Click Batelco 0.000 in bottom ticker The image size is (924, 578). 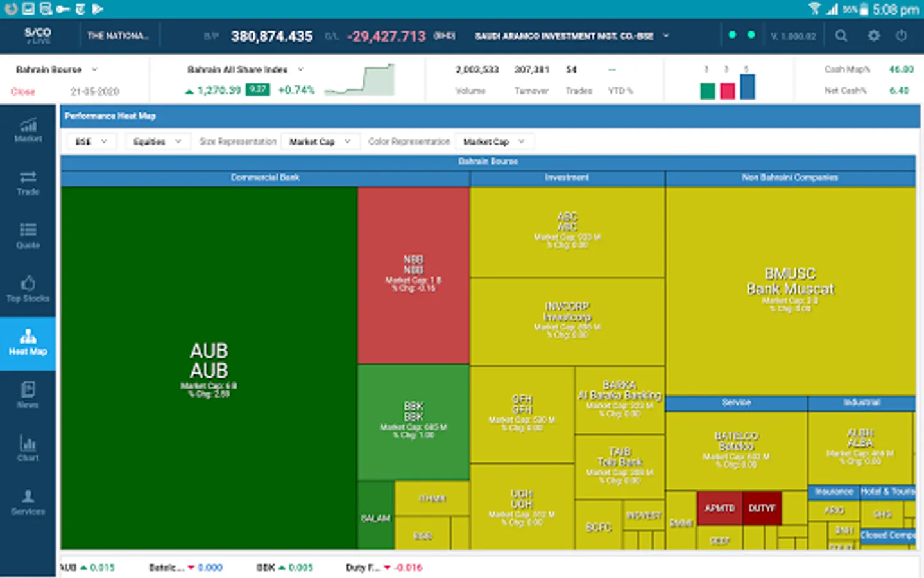[185, 568]
